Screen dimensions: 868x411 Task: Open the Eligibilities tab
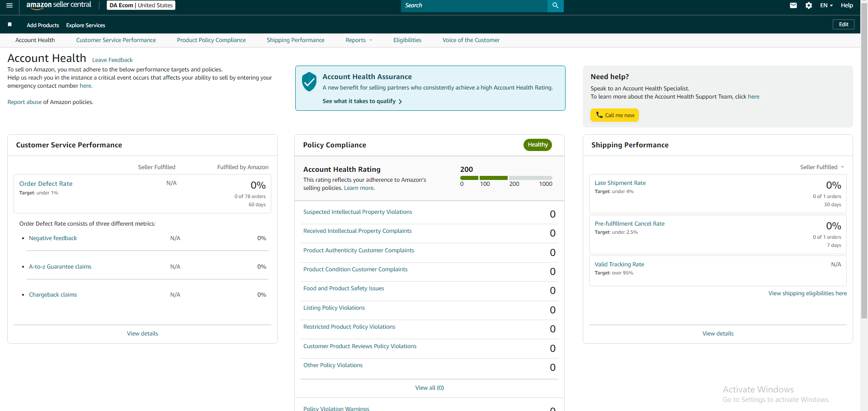pyautogui.click(x=407, y=40)
